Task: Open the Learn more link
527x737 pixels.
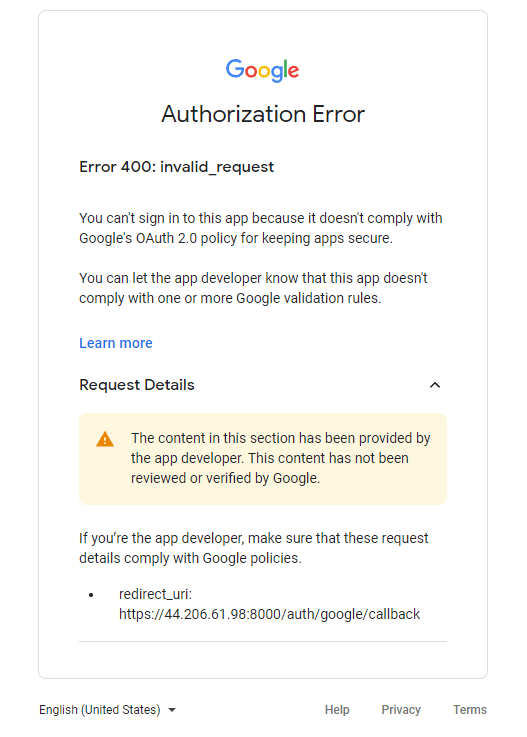Action: [x=116, y=343]
